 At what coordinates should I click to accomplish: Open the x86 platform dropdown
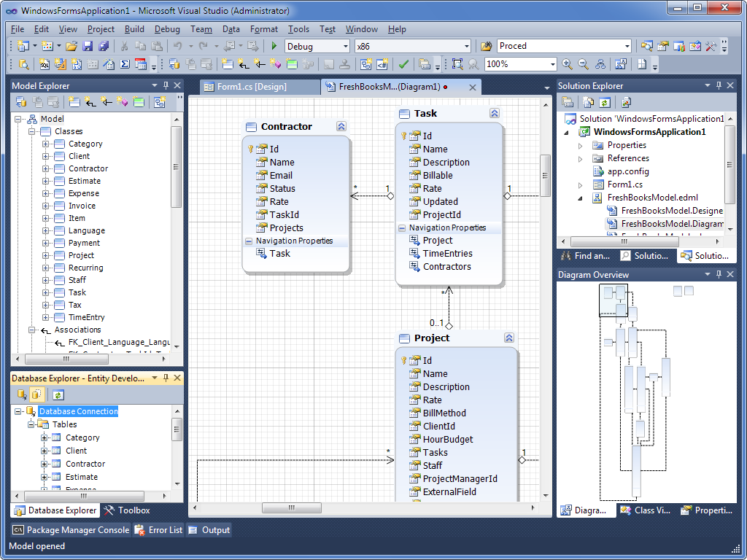click(x=467, y=46)
